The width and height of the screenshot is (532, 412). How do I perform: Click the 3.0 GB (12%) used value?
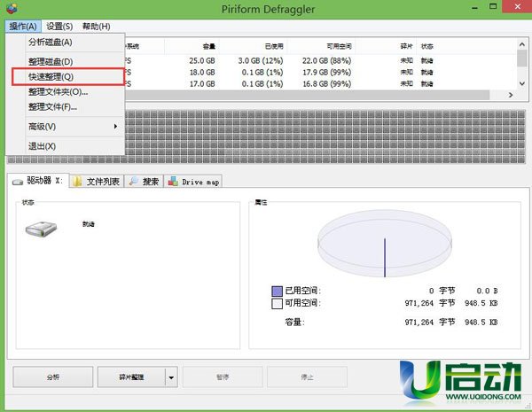pos(261,61)
